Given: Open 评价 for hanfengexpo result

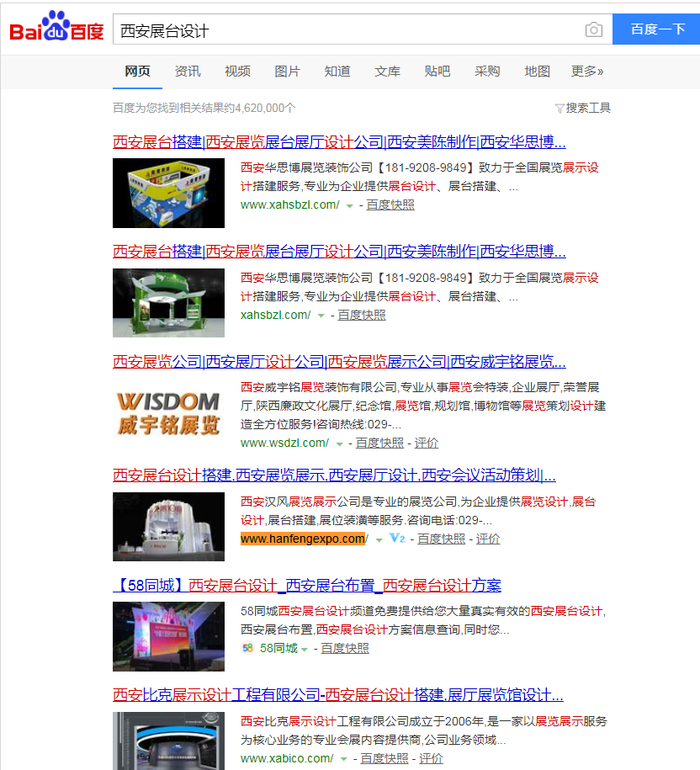Looking at the screenshot, I should [488, 539].
